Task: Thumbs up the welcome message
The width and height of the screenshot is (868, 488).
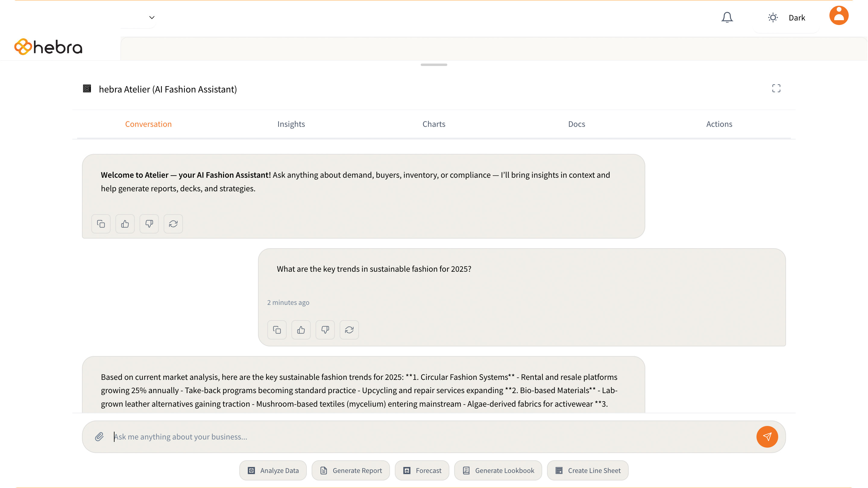Action: (x=125, y=224)
